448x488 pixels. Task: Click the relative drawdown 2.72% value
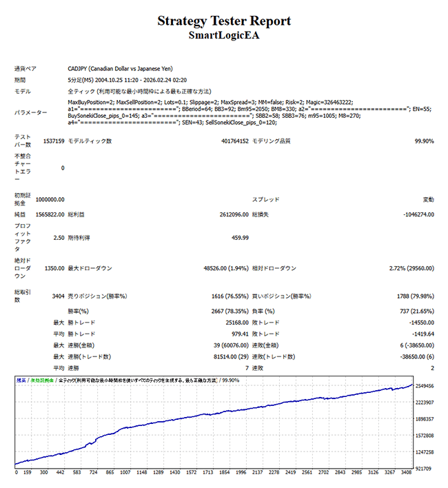click(409, 268)
